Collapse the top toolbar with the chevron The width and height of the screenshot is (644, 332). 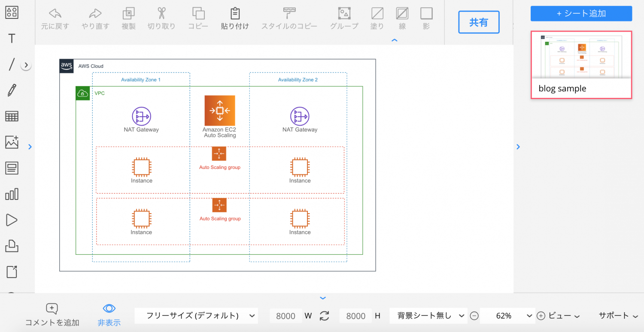tap(395, 40)
